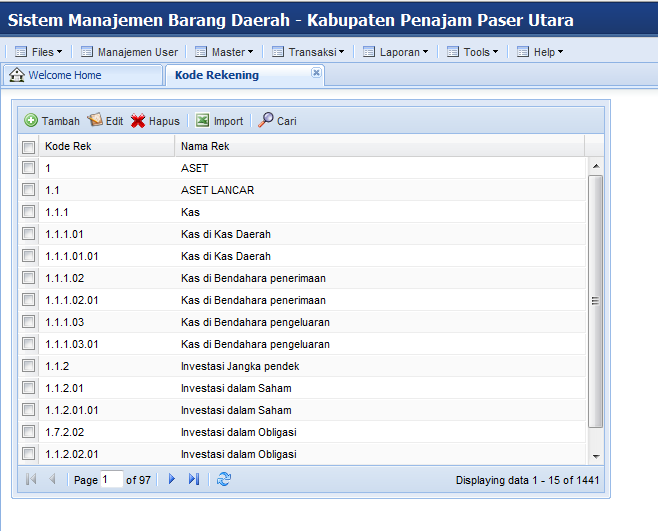
Task: Open the Master dropdown arrow
Action: (x=251, y=52)
